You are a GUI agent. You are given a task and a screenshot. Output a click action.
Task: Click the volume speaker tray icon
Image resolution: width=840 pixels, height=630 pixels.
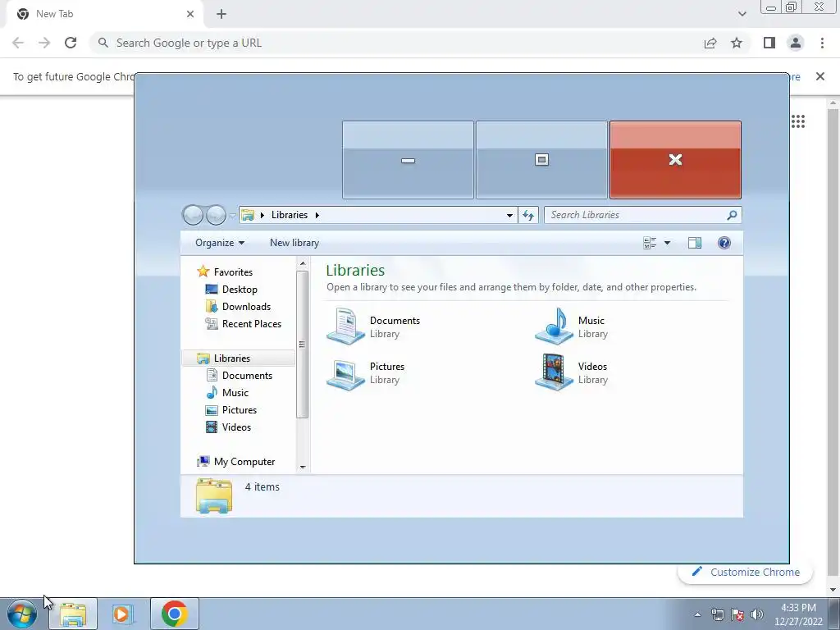click(x=756, y=614)
